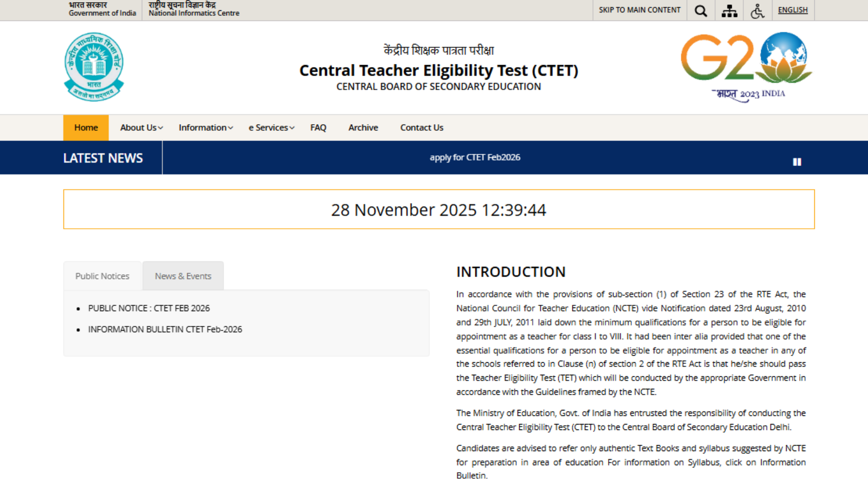Open PUBLIC NOTICE : CTET FEB 2026 link
Viewport: 868px width, 488px height.
(x=149, y=308)
